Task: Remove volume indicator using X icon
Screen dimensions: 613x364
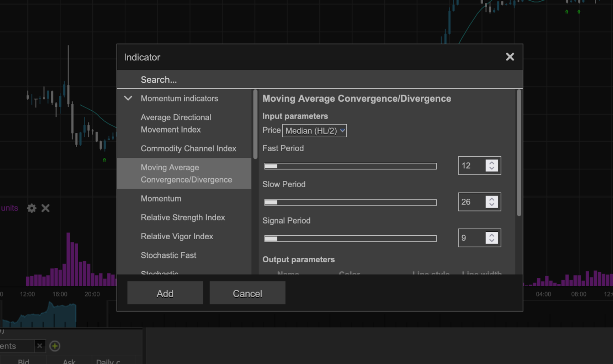Action: click(x=45, y=208)
